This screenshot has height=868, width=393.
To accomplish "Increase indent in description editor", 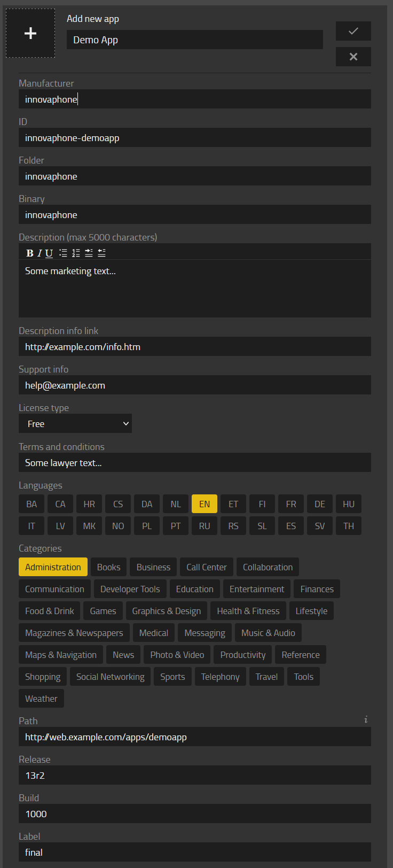I will tap(89, 253).
